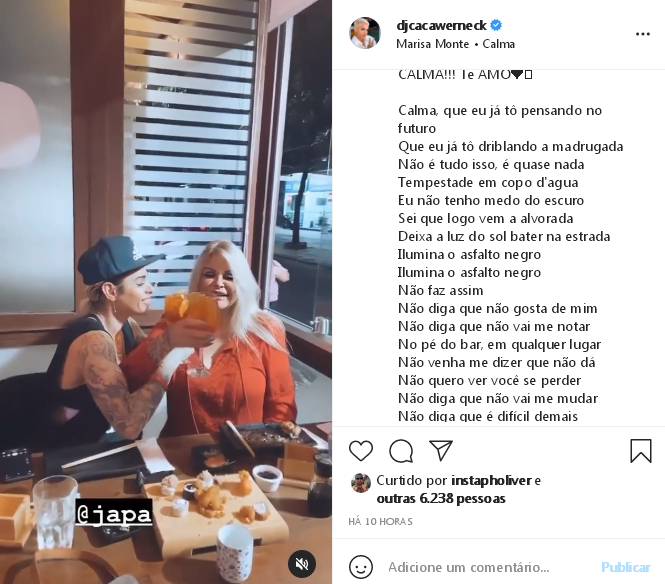Screen dimensions: 665x584
Task: Click the Publicar button
Action: point(626,567)
